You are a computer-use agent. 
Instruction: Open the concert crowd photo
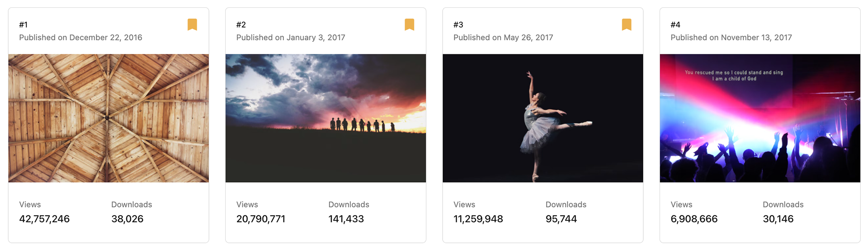[759, 118]
